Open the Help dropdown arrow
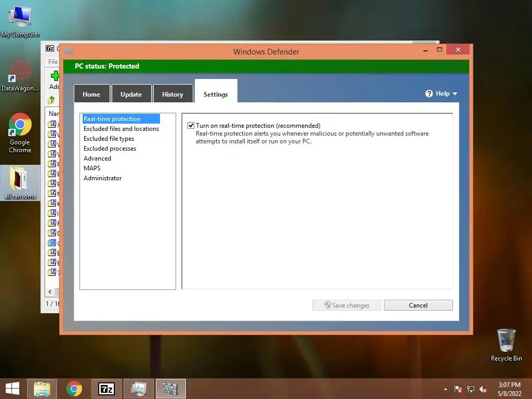This screenshot has height=399, width=532. pos(455,94)
